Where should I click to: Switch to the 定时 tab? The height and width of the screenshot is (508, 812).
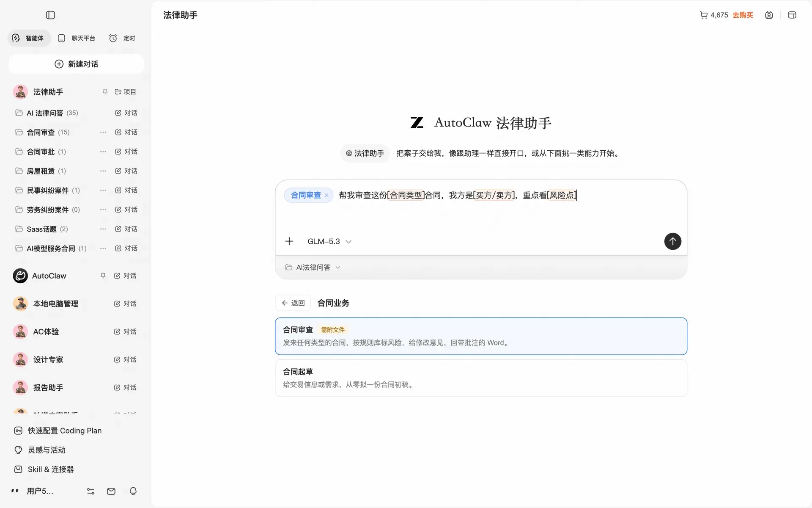coord(122,38)
